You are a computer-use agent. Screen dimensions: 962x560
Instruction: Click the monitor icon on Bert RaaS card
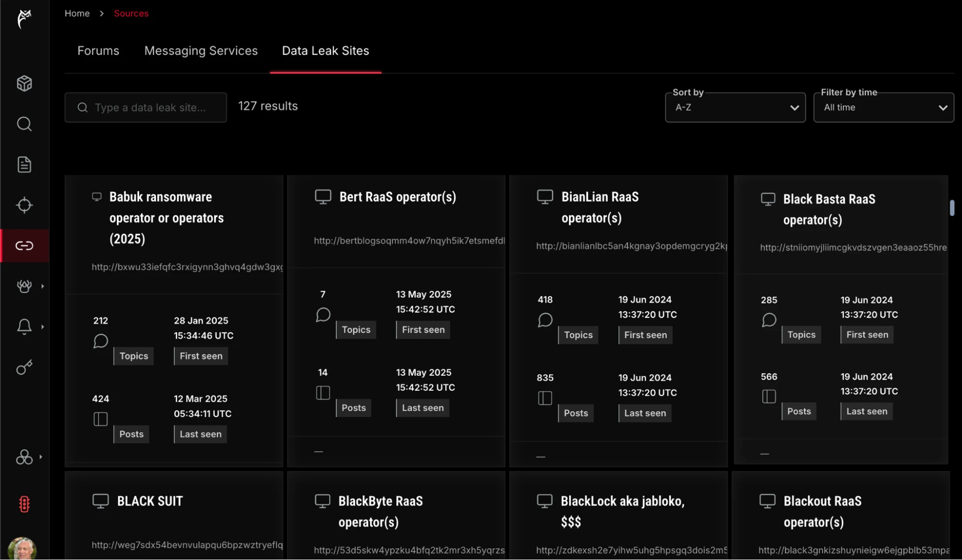tap(323, 197)
